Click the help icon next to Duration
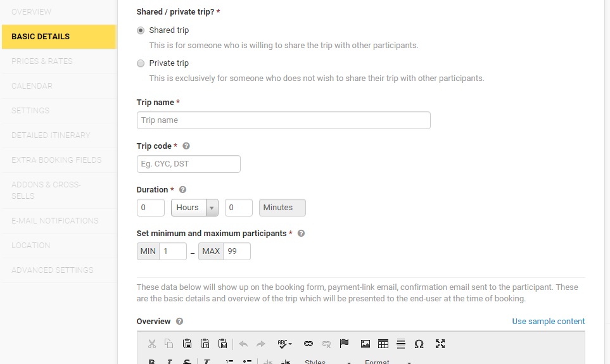This screenshot has height=364, width=610. (183, 189)
